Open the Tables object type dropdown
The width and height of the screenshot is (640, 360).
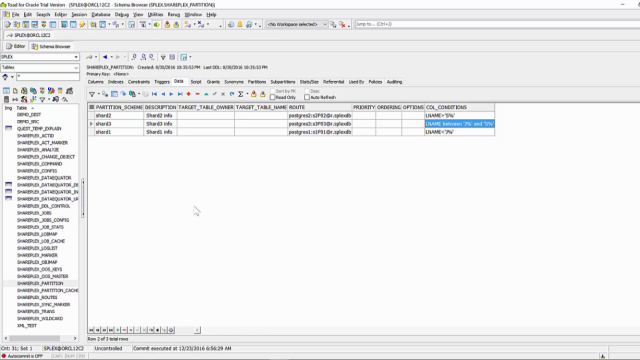[76, 67]
